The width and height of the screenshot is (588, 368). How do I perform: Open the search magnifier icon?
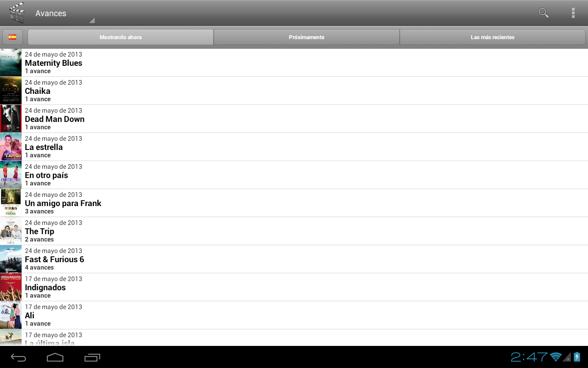coord(544,13)
